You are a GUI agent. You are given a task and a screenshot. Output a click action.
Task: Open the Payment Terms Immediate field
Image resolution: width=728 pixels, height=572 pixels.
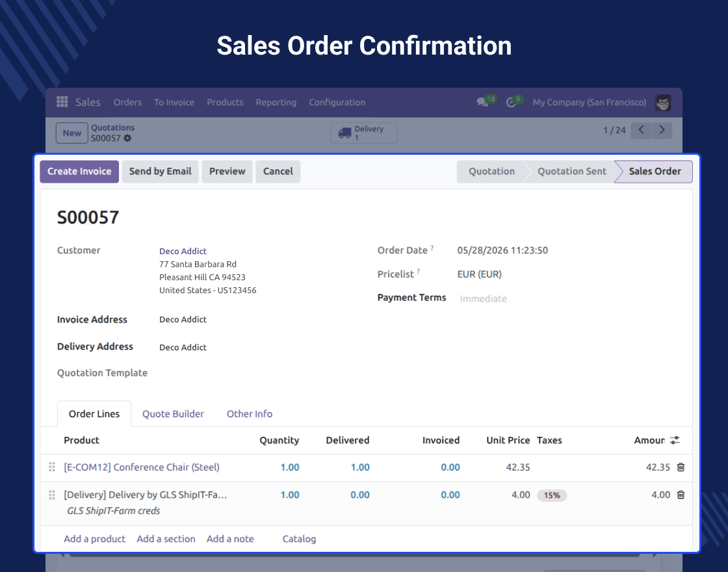point(484,298)
